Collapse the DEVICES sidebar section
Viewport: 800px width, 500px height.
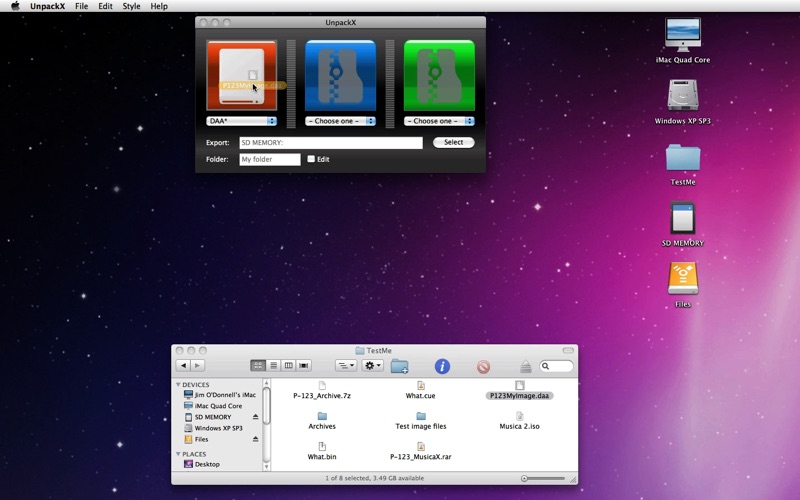click(178, 385)
